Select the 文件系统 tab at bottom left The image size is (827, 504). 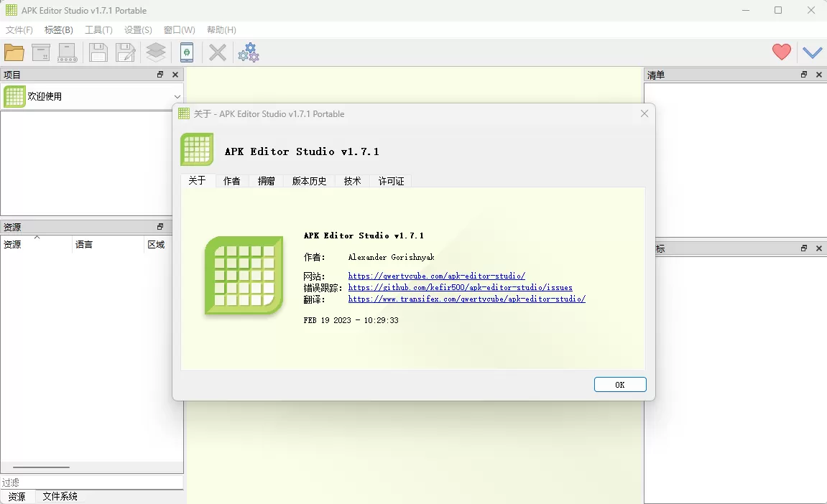pyautogui.click(x=59, y=495)
